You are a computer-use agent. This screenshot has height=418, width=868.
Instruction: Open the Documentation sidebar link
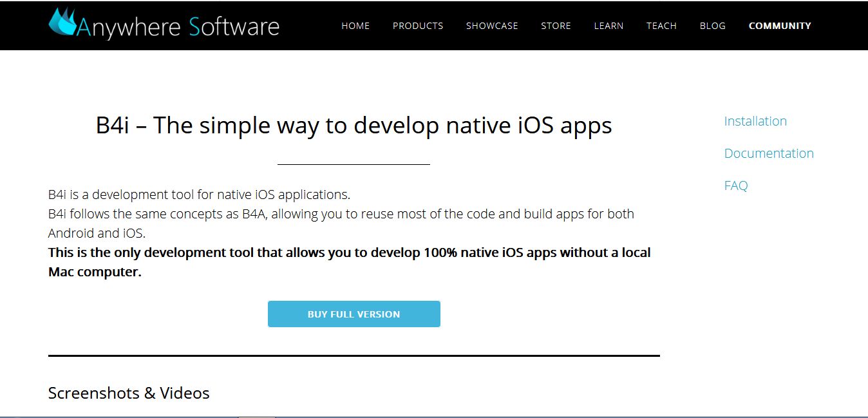tap(769, 153)
